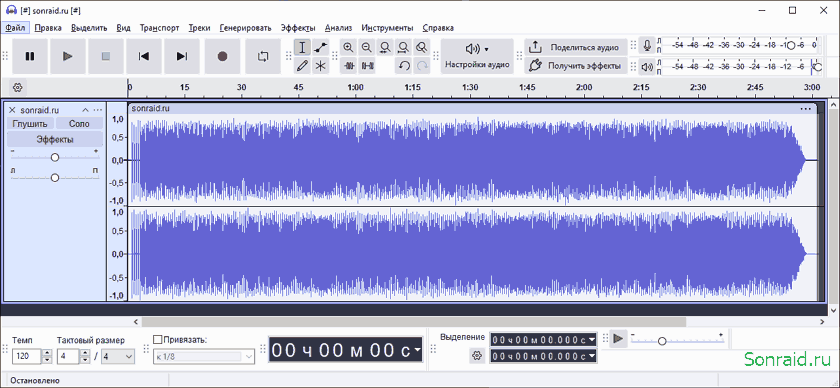Open the track Эффекты button
This screenshot has width=840, height=388.
click(x=55, y=139)
